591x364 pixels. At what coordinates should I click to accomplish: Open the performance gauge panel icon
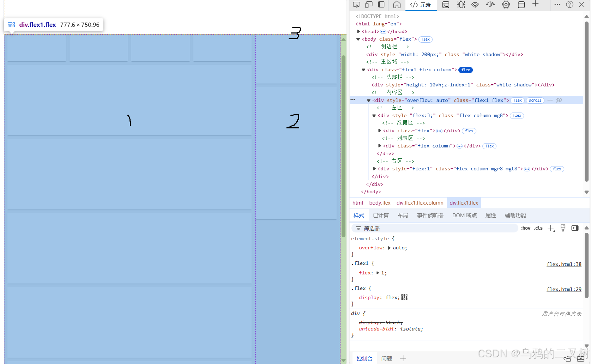tap(490, 5)
